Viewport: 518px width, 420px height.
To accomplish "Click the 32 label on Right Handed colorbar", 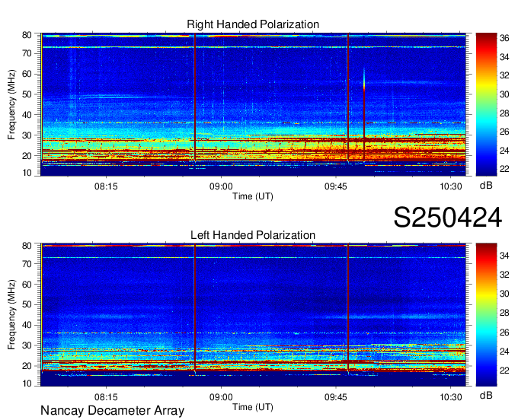I will tap(504, 75).
